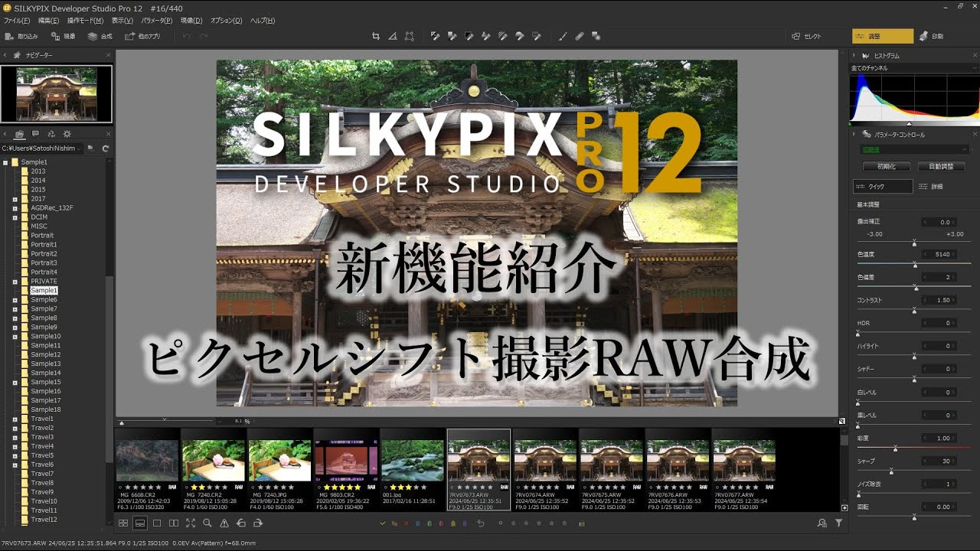
Task: Select the Travel5 folder
Action: (42, 455)
